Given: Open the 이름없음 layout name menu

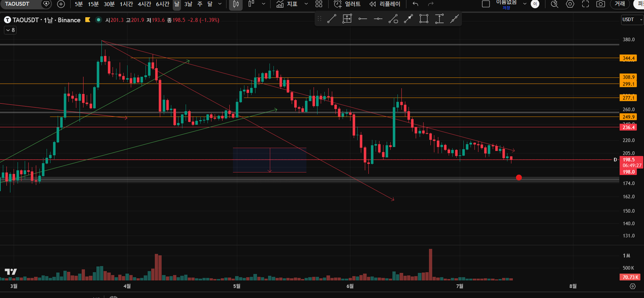Looking at the screenshot, I should (506, 4).
